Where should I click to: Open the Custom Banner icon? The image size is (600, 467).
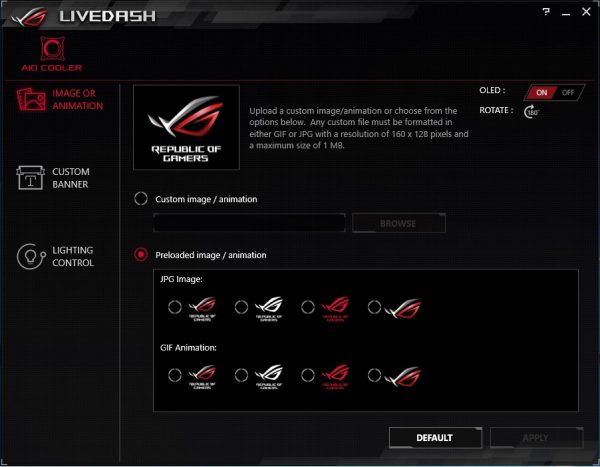(30, 178)
